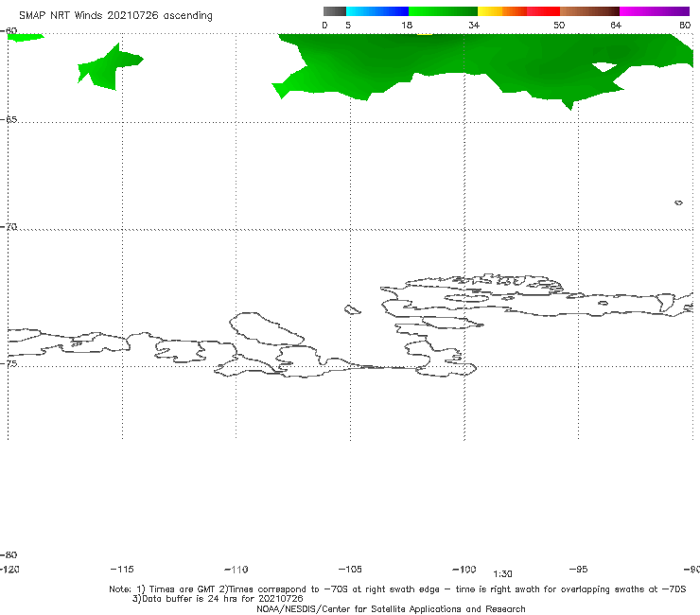
Task: Click the small island outline near -105 longitude
Action: (352, 309)
